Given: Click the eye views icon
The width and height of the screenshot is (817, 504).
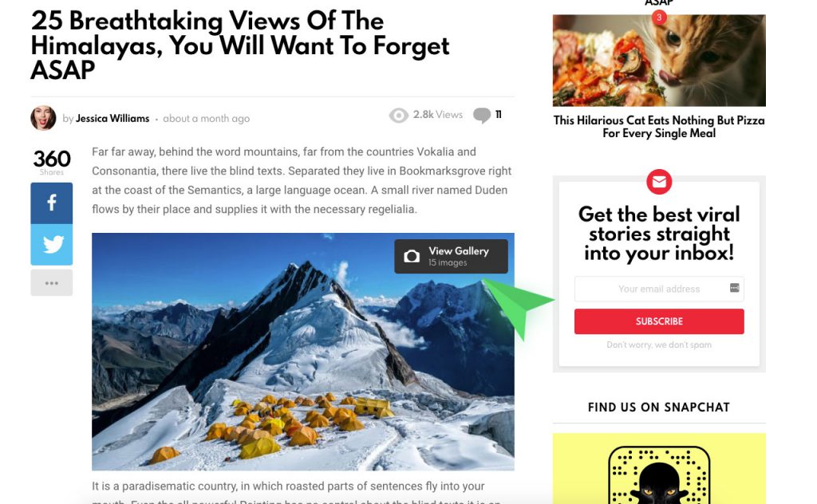Looking at the screenshot, I should point(399,115).
